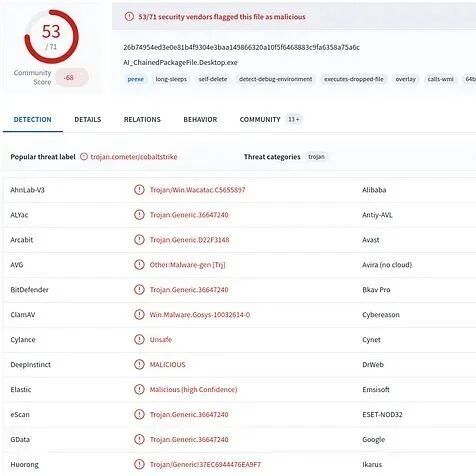Screen dimensions: 476x476
Task: Click the alert icon in the malicious banner
Action: click(x=129, y=16)
